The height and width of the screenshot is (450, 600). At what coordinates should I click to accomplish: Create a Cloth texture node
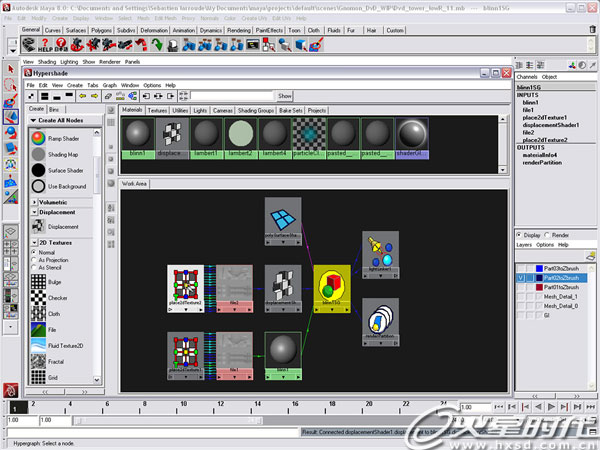click(38, 313)
